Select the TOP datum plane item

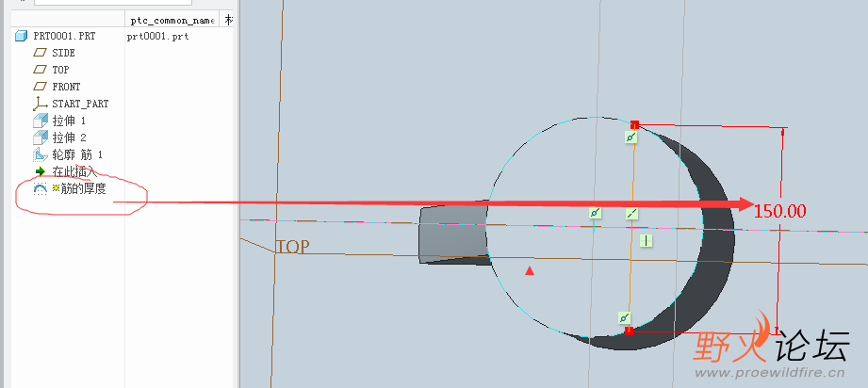point(60,70)
